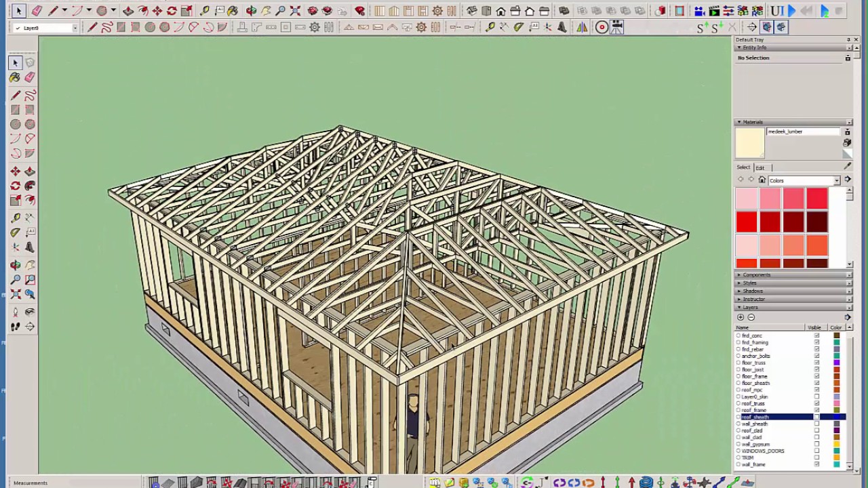Click the current material preview thumbnail
Viewport: 868px width, 488px height.
click(x=749, y=143)
